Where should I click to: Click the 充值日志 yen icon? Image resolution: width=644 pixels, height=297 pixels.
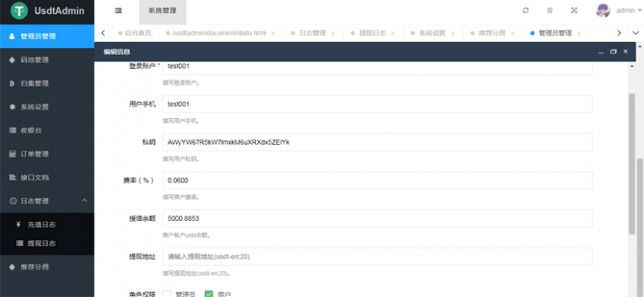point(18,225)
